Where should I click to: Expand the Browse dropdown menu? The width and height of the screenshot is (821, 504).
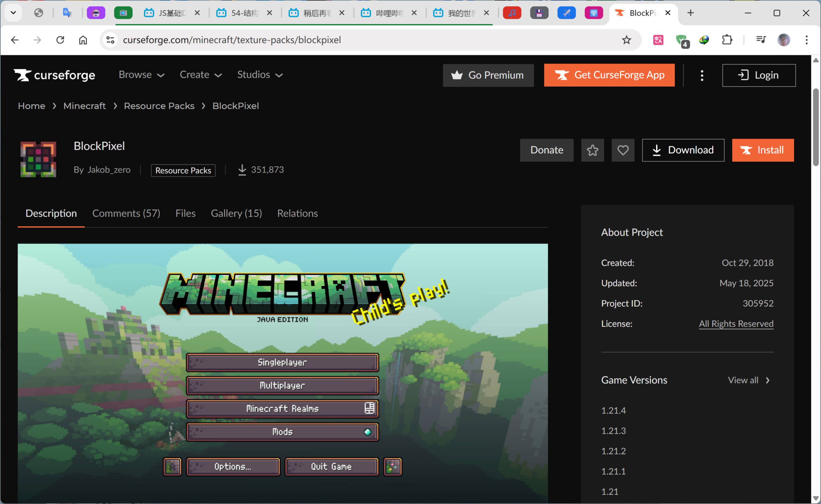pyautogui.click(x=141, y=75)
